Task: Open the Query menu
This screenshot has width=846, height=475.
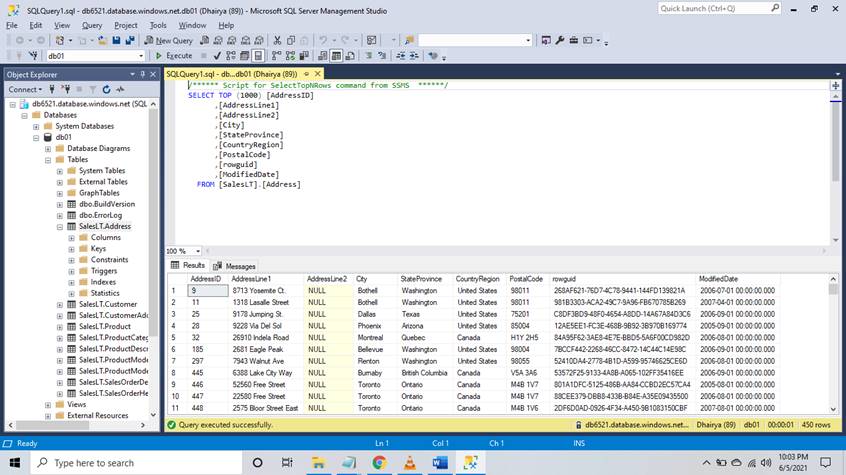Action: point(92,25)
